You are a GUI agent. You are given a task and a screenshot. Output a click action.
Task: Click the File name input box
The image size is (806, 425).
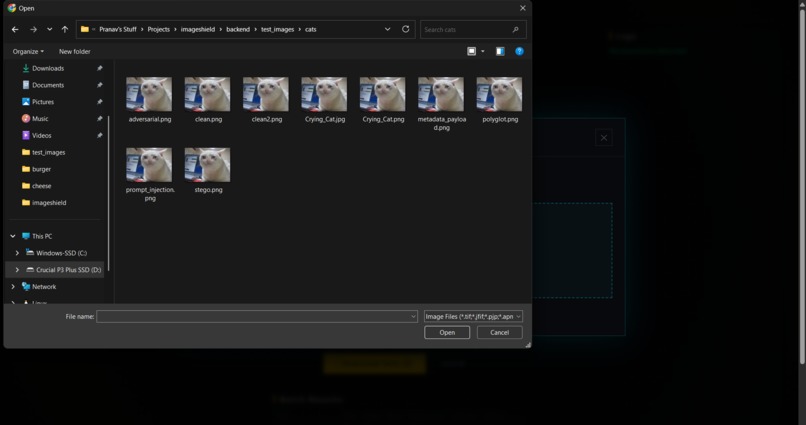257,317
